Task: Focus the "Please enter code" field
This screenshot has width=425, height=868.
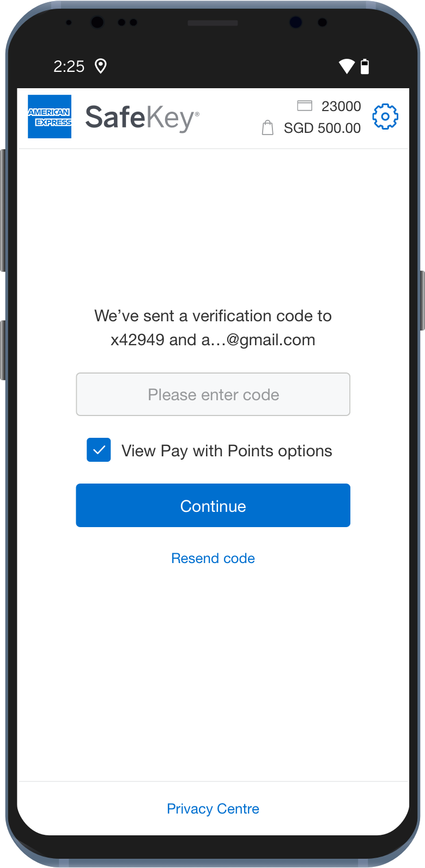Action: [x=213, y=394]
